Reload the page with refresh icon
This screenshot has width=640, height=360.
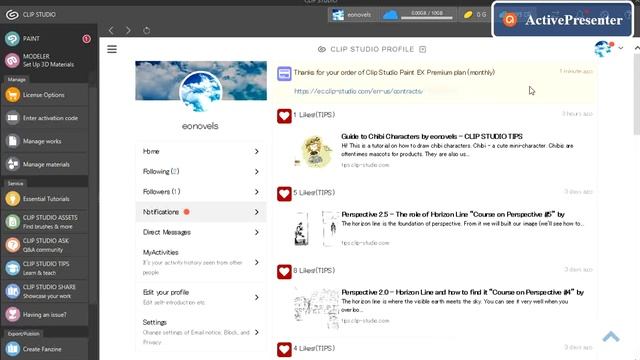click(x=147, y=30)
